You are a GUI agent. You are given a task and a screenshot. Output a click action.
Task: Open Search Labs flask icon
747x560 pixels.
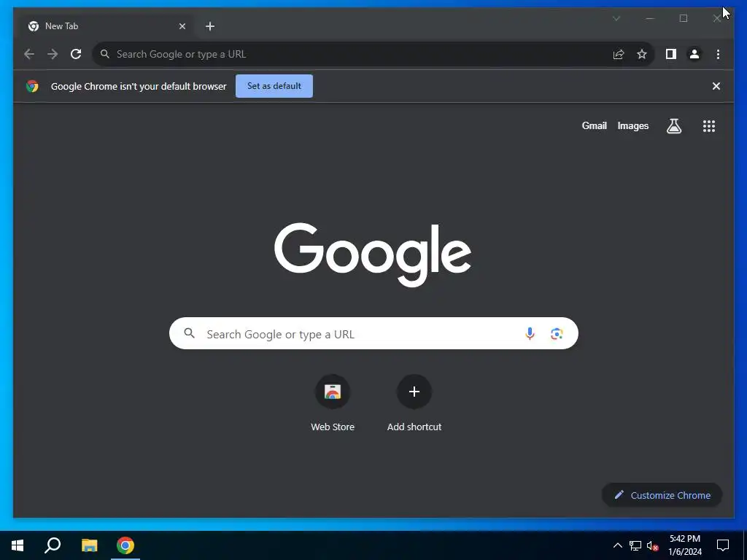673,126
